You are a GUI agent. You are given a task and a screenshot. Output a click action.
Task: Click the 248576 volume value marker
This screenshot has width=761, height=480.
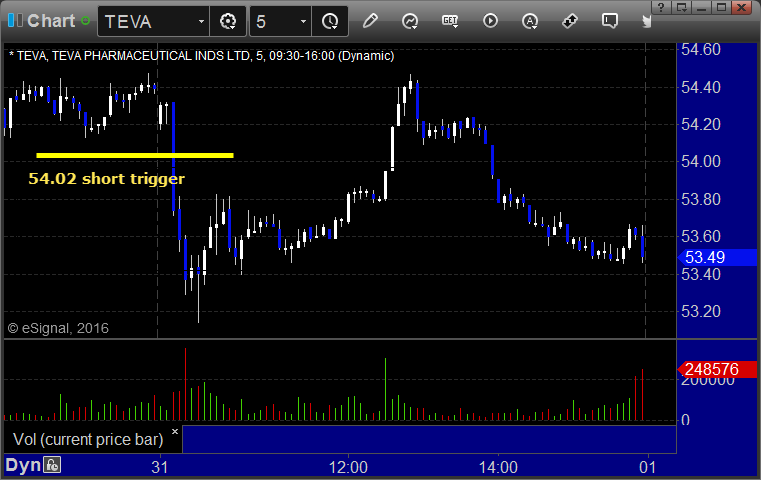[x=717, y=369]
